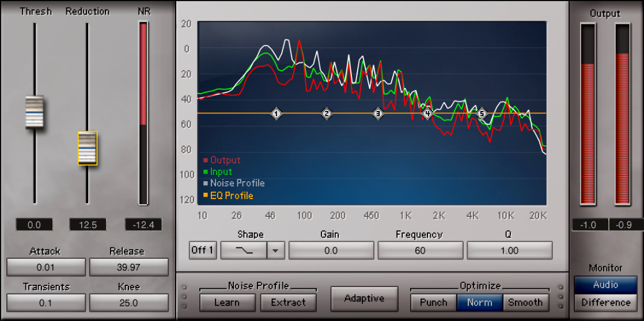Click the orange EQ Profile legend swatch
This screenshot has width=644, height=321.
(206, 196)
